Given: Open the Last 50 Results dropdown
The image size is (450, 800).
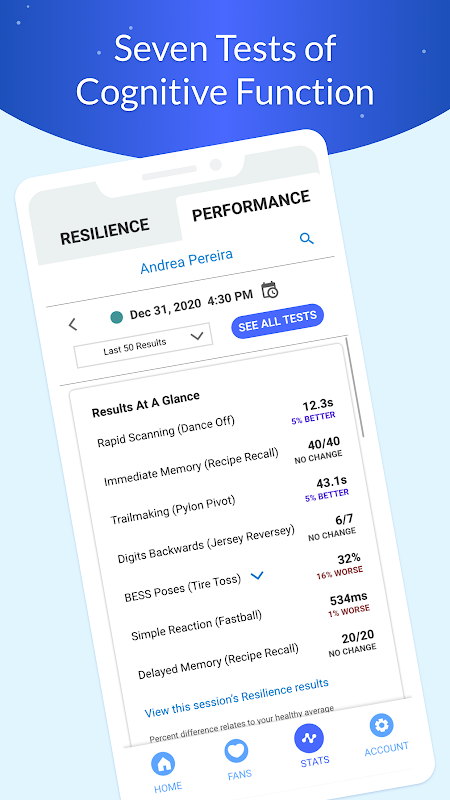Looking at the screenshot, I should tap(144, 345).
